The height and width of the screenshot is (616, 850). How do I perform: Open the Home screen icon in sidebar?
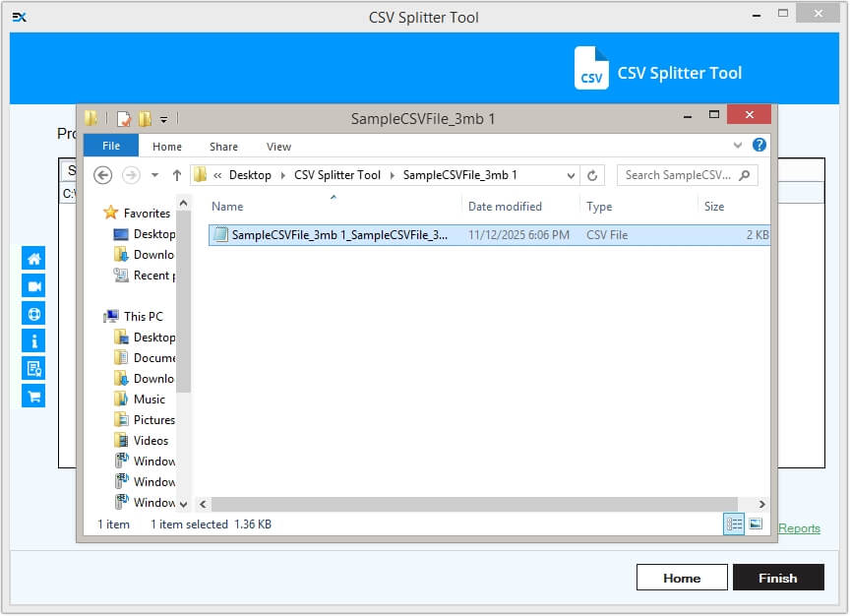32,258
